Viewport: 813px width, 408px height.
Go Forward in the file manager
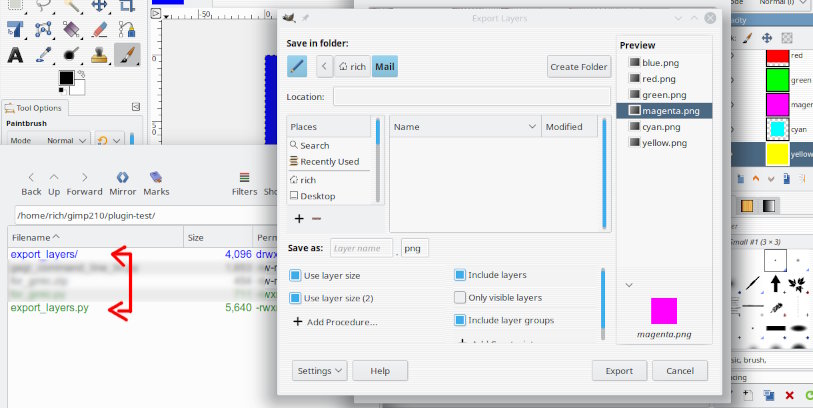(85, 184)
